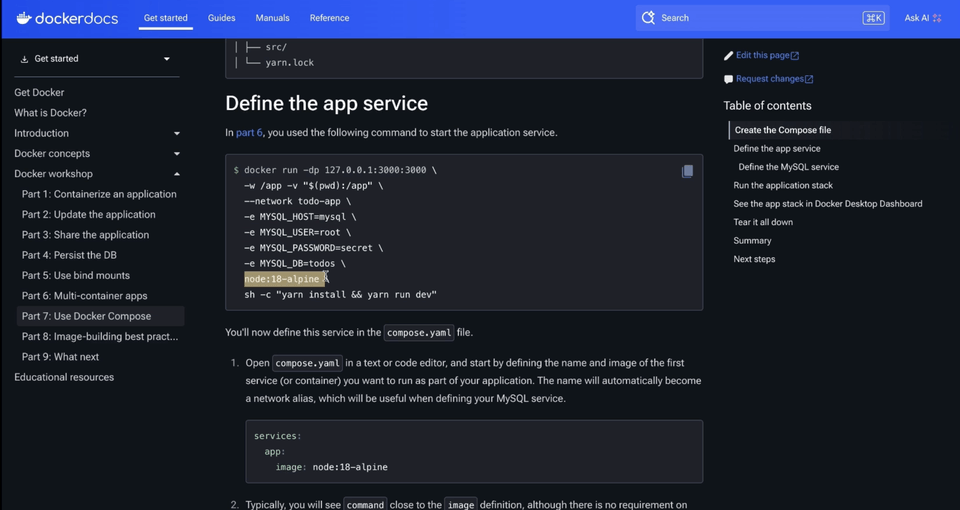Jump to Define the MySQL service section
This screenshot has height=510, width=960.
coord(789,167)
